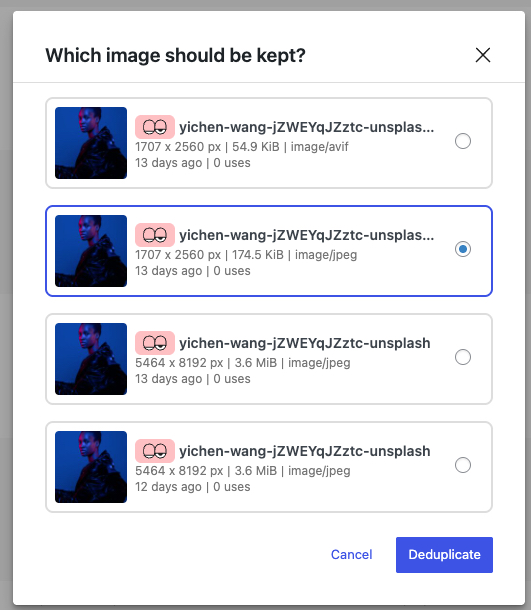Click the truncated filename of the avif image
531x610 pixels.
[x=307, y=127]
